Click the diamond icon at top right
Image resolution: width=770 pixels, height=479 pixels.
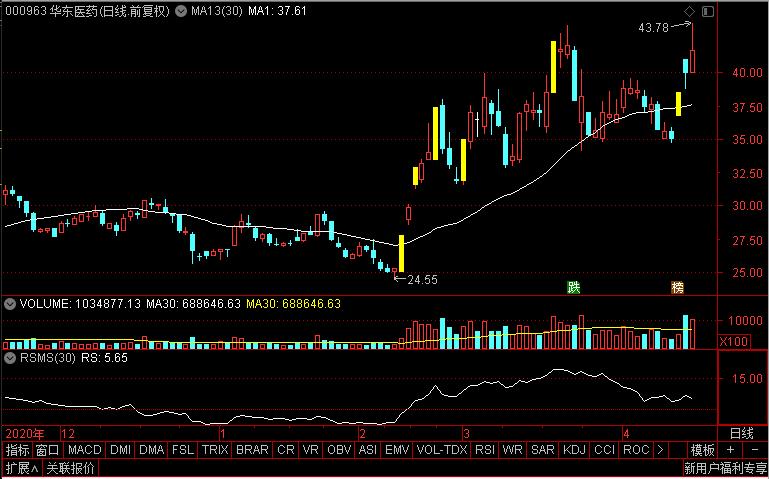point(689,11)
